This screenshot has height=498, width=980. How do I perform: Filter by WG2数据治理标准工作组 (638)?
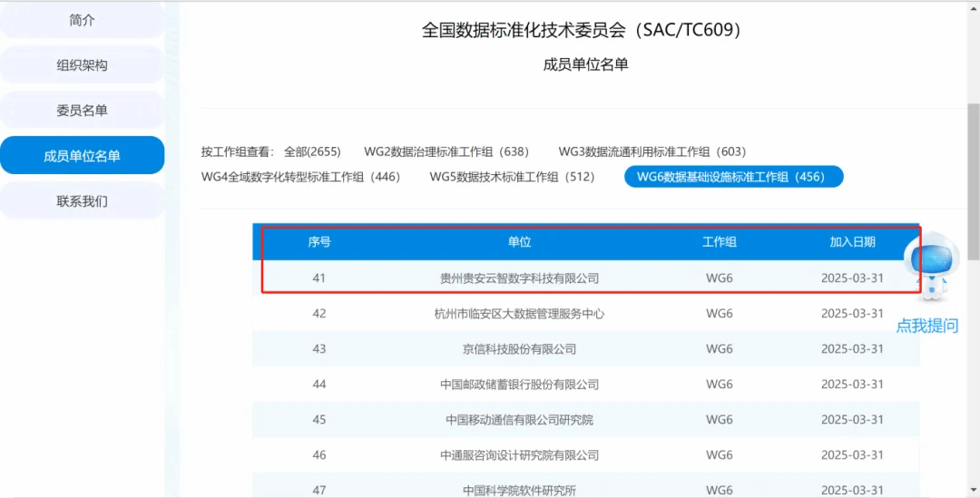pyautogui.click(x=446, y=151)
